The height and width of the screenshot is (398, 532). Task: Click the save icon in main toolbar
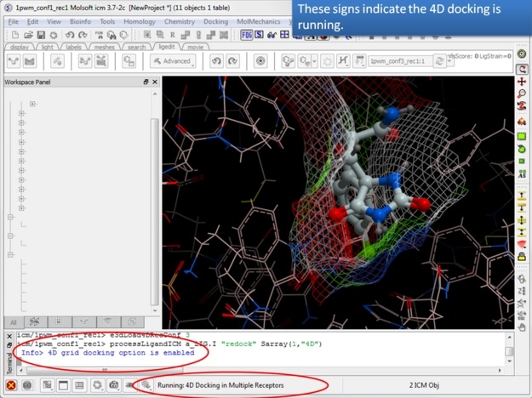[x=43, y=35]
